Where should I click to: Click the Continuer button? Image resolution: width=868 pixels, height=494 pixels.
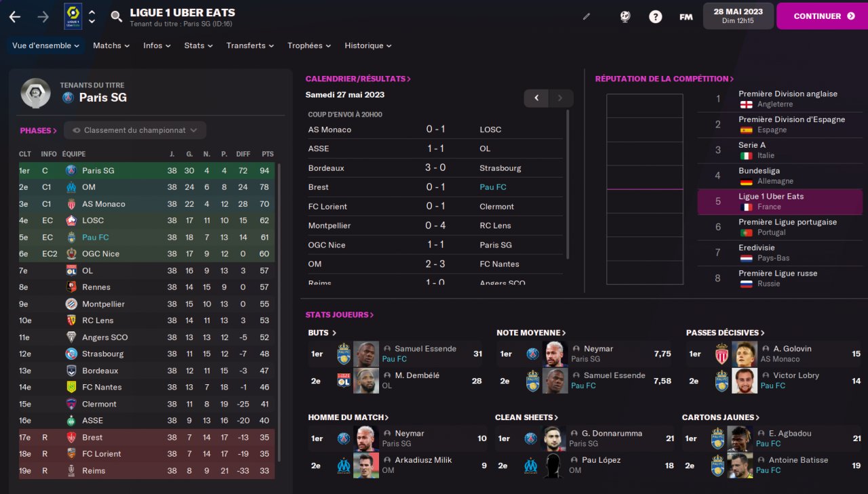822,16
